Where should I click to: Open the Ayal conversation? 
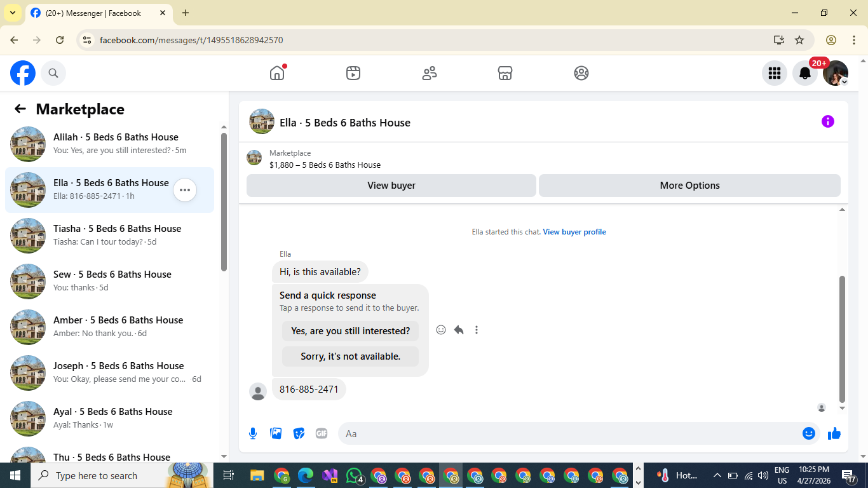[x=109, y=419]
